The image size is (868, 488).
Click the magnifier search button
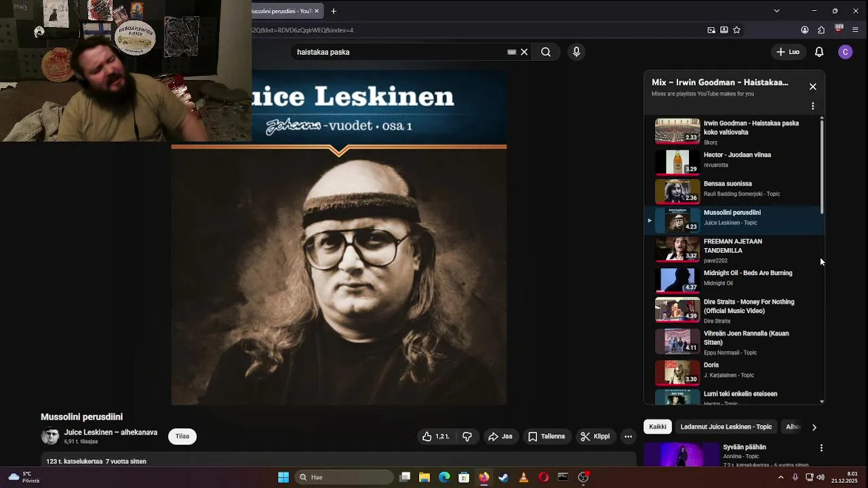click(x=546, y=52)
